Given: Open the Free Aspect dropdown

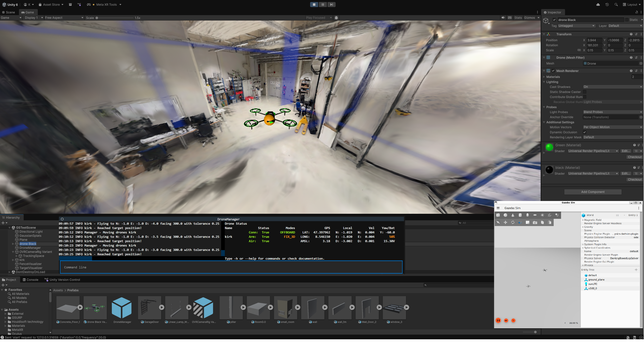Looking at the screenshot, I should pyautogui.click(x=64, y=18).
